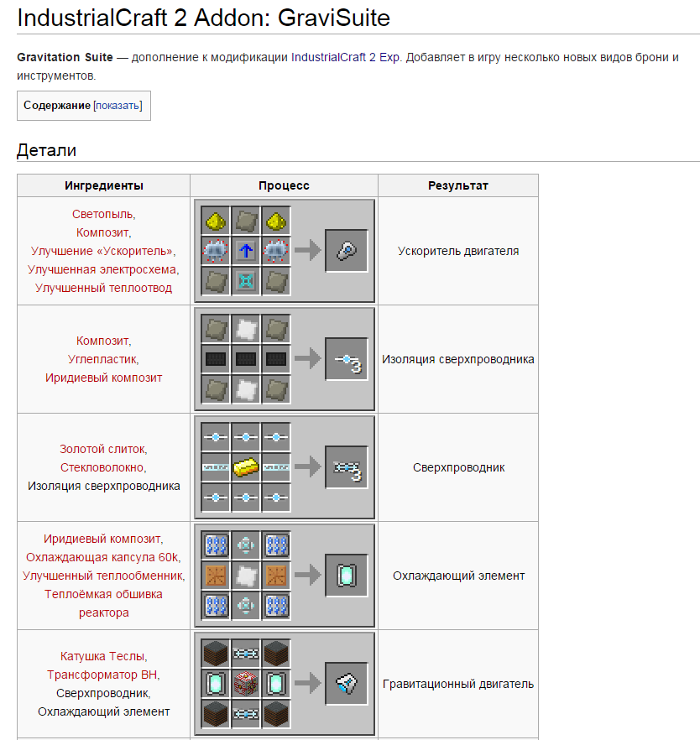
Task: Open the Улучшенный теплообменник link
Action: coord(103,576)
